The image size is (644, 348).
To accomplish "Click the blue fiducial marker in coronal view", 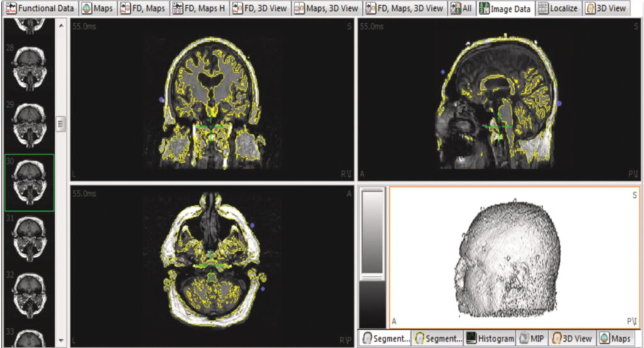I will point(161,100).
